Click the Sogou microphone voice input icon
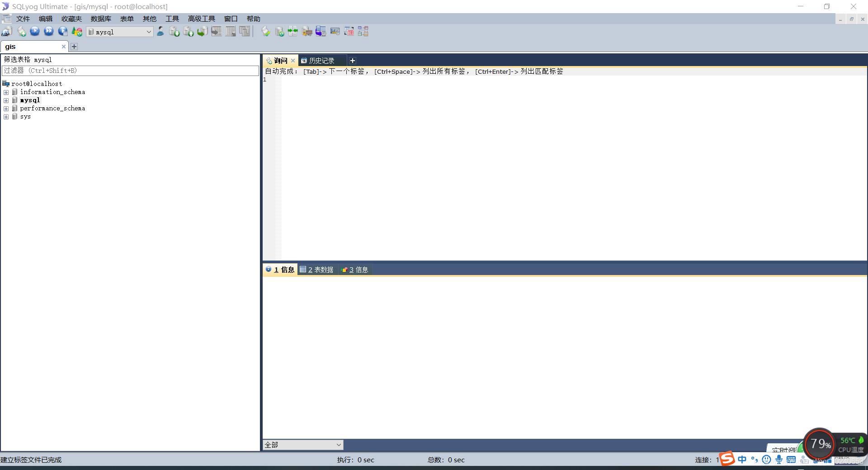This screenshot has width=868, height=470. click(x=779, y=460)
